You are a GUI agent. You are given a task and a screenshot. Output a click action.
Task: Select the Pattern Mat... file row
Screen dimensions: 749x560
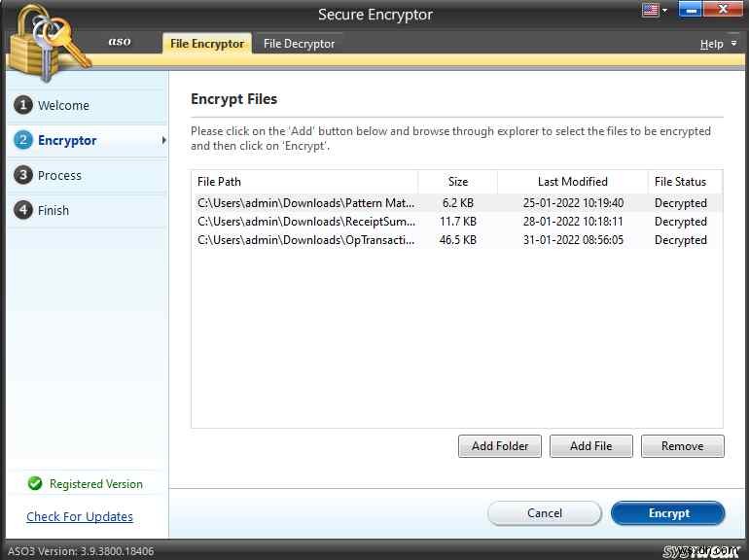(456, 203)
